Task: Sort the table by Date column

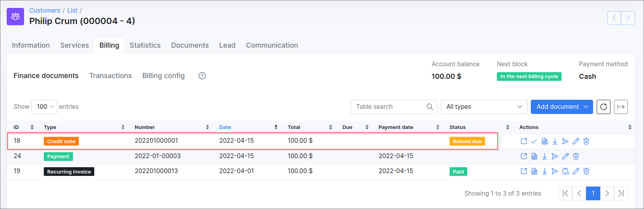Action: point(225,127)
